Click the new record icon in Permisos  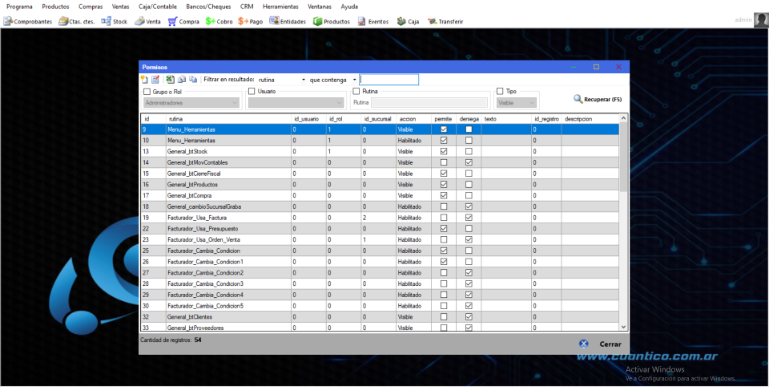coord(144,80)
